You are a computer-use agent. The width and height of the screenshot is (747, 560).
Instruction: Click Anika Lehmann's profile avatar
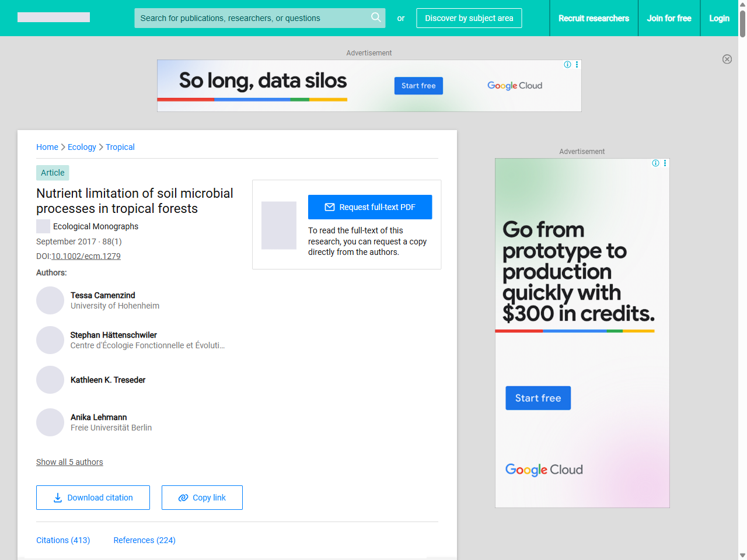[x=50, y=422]
